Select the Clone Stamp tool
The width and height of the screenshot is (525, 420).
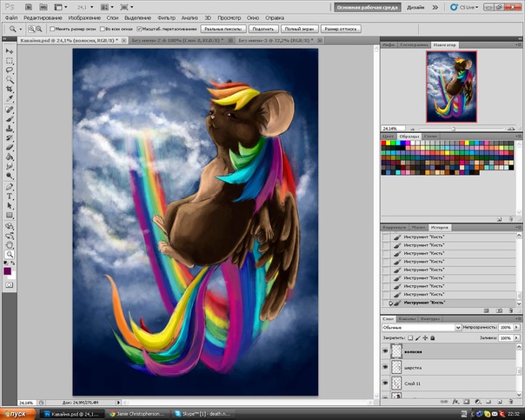10,129
